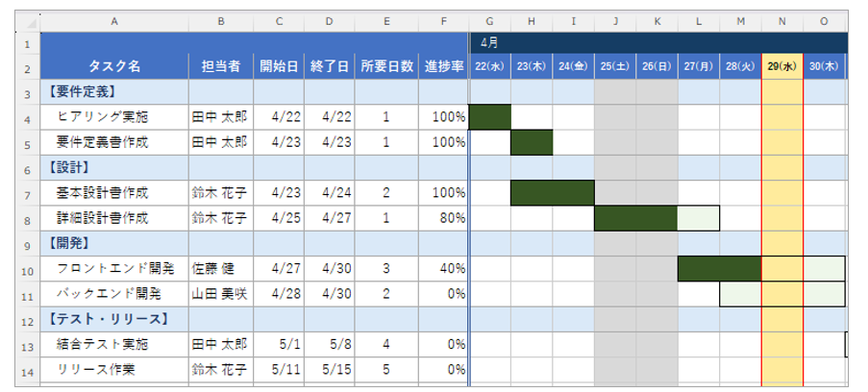Click the 【テスト・リリース】 section row
The height and width of the screenshot is (392, 868).
114,320
